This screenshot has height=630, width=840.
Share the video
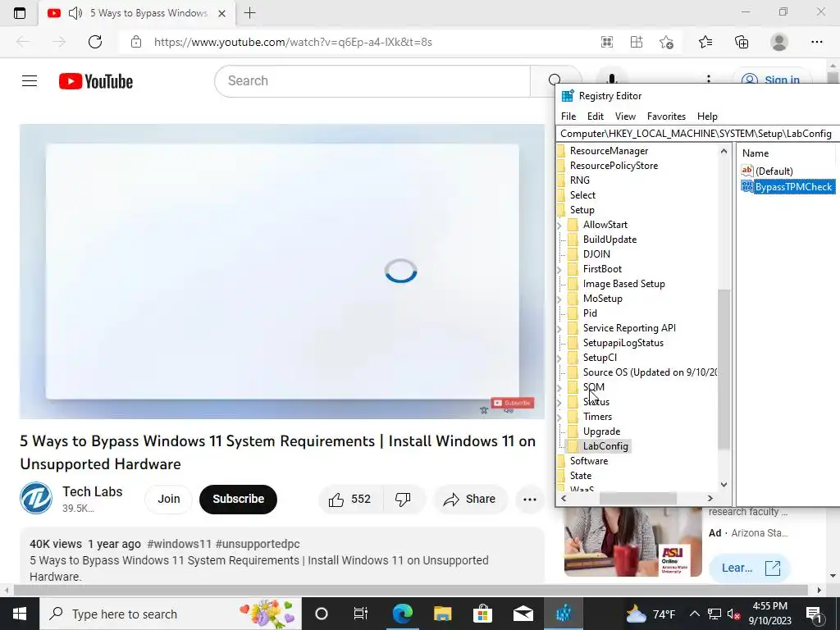tap(470, 500)
